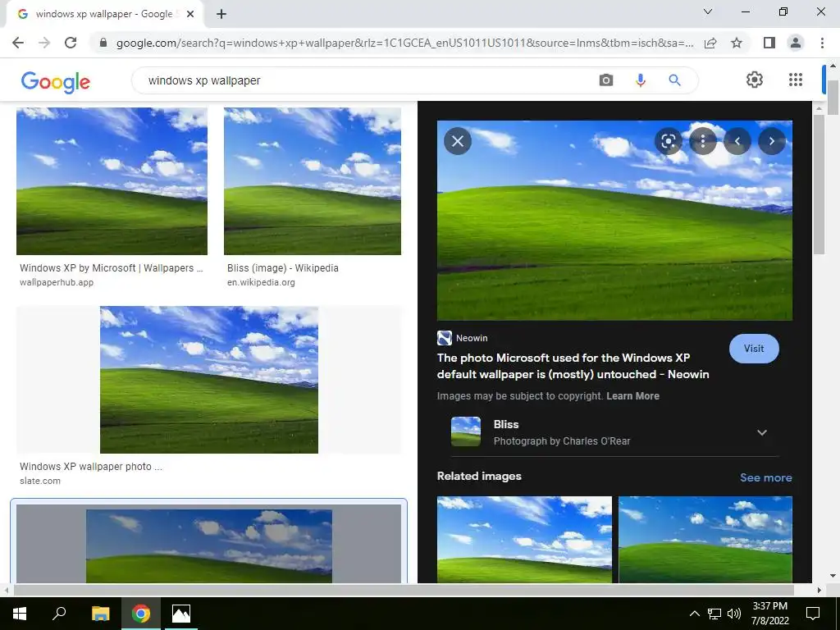This screenshot has width=840, height=630.
Task: Open preview panel more options menu
Action: coord(703,141)
